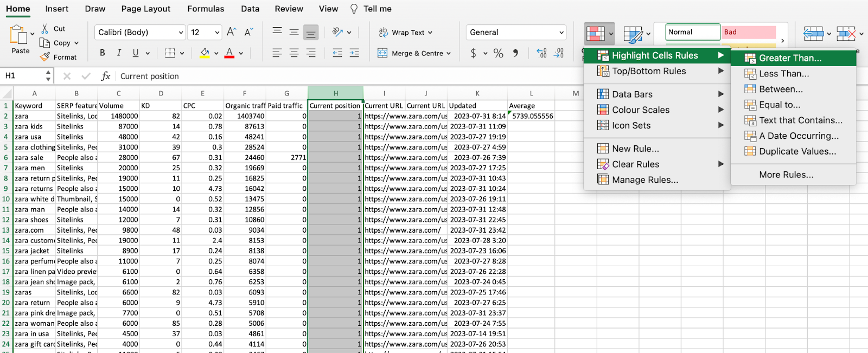
Task: Open the Page Layout tab
Action: tap(145, 9)
